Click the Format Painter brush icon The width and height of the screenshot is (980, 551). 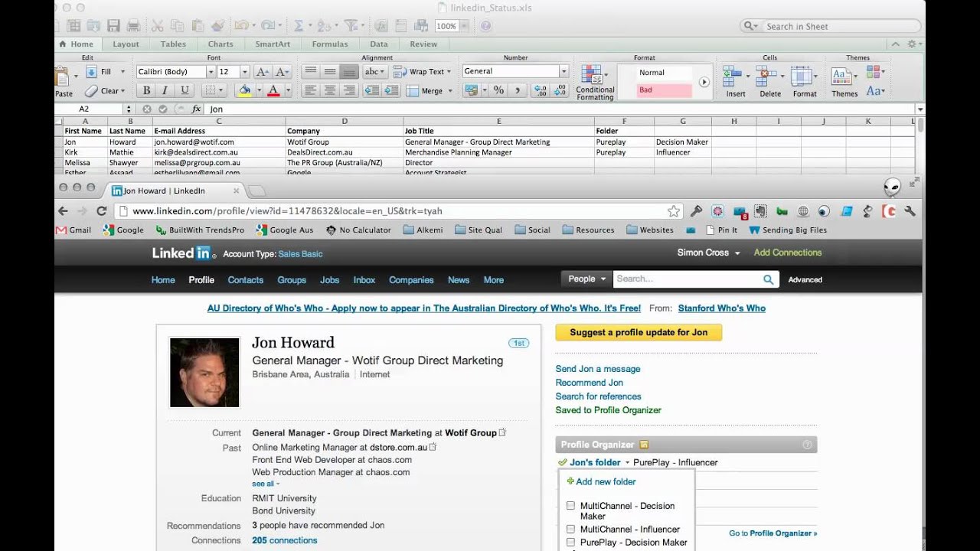point(217,26)
